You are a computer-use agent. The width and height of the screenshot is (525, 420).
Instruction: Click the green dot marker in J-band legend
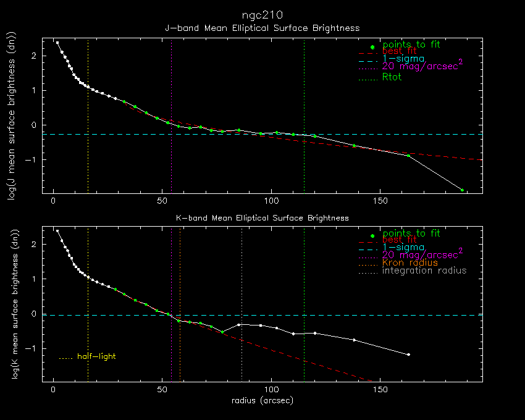pyautogui.click(x=372, y=48)
